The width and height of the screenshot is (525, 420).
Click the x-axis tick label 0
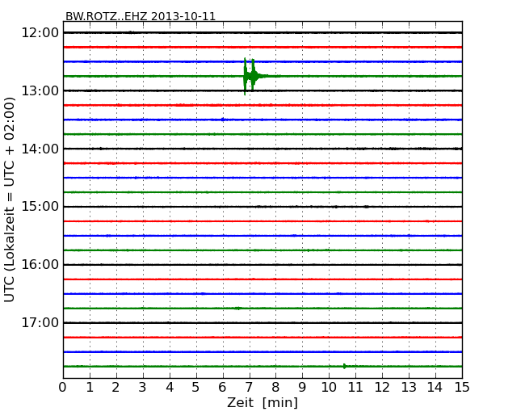pos(63,388)
